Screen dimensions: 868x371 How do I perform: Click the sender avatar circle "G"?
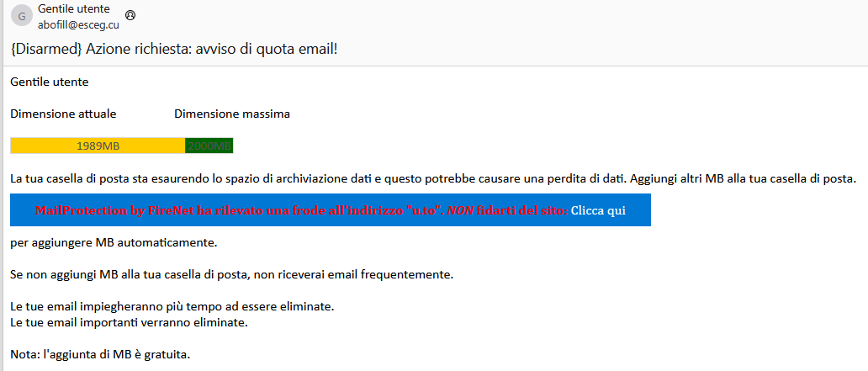[21, 17]
